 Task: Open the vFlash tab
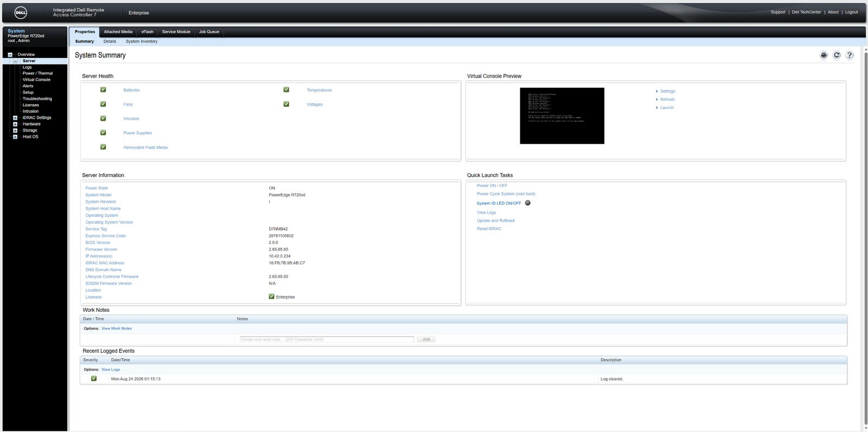148,32
